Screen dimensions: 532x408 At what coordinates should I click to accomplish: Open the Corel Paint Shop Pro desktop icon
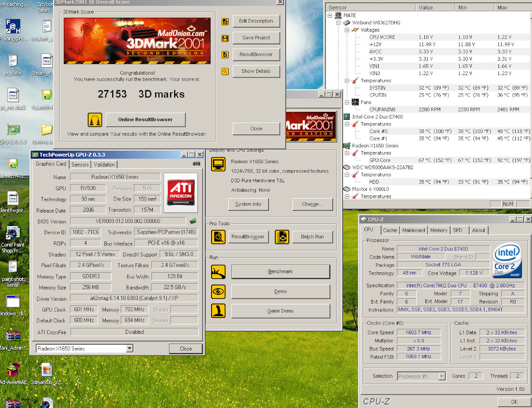[13, 232]
